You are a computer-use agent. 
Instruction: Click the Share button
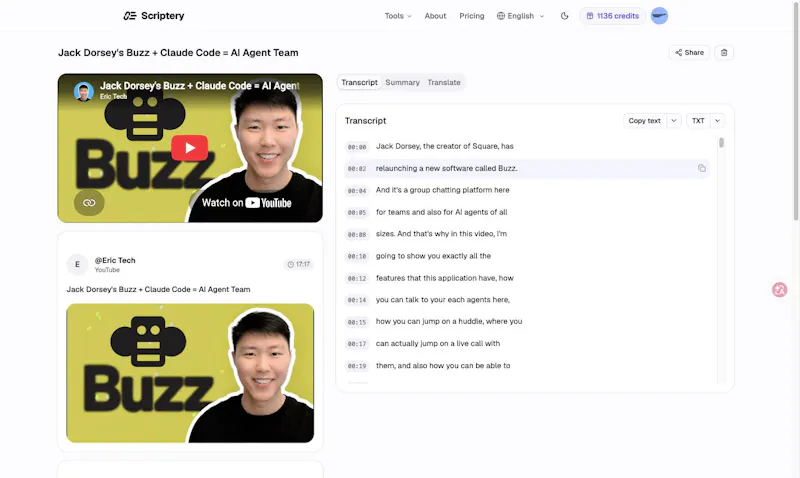689,53
